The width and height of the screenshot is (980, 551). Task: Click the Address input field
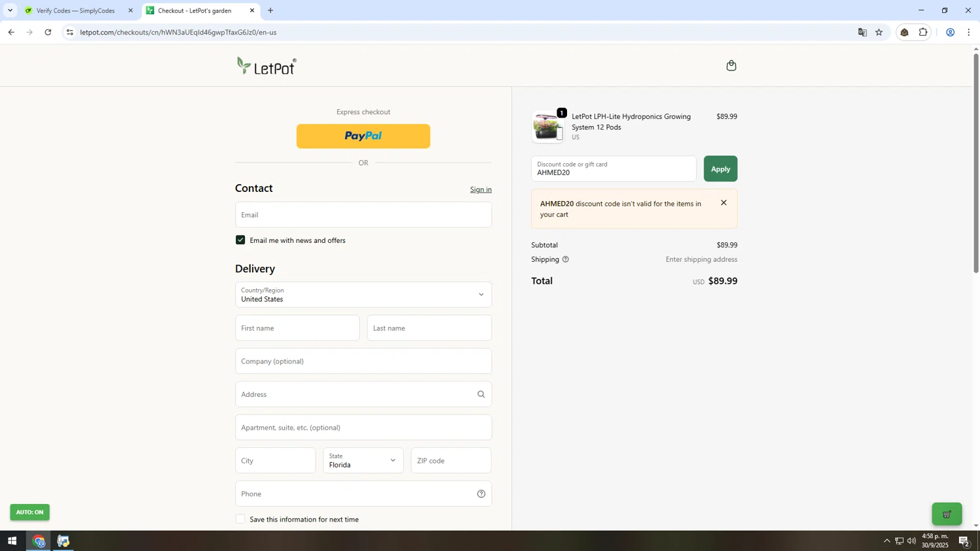(363, 394)
